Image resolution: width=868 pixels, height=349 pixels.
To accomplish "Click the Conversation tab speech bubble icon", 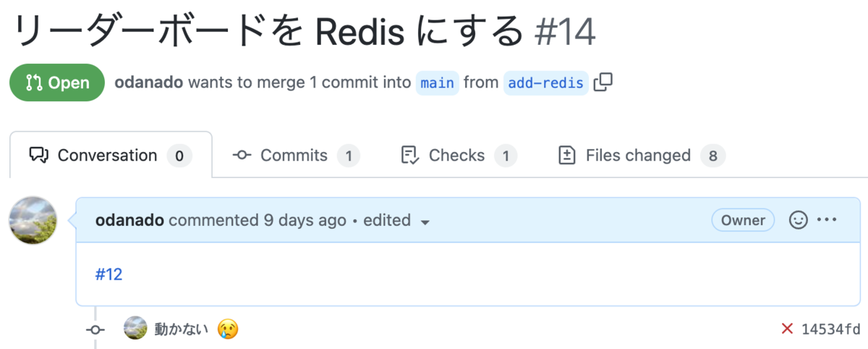I will click(x=38, y=155).
